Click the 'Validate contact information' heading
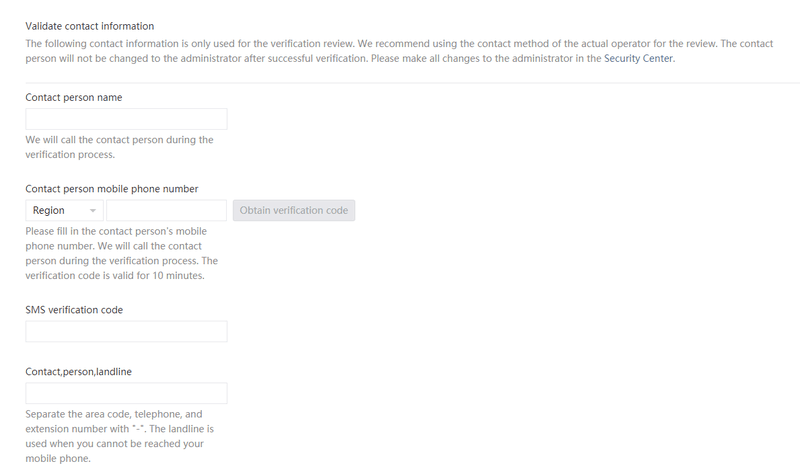800x474 pixels. pyautogui.click(x=90, y=26)
